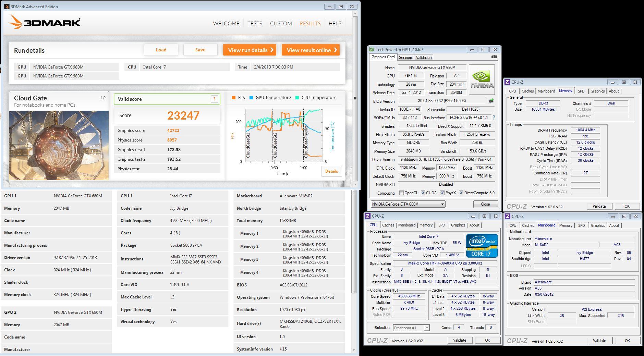The height and width of the screenshot is (356, 644).
Task: Go to the WELCOME tab in 3DMark
Action: [226, 23]
